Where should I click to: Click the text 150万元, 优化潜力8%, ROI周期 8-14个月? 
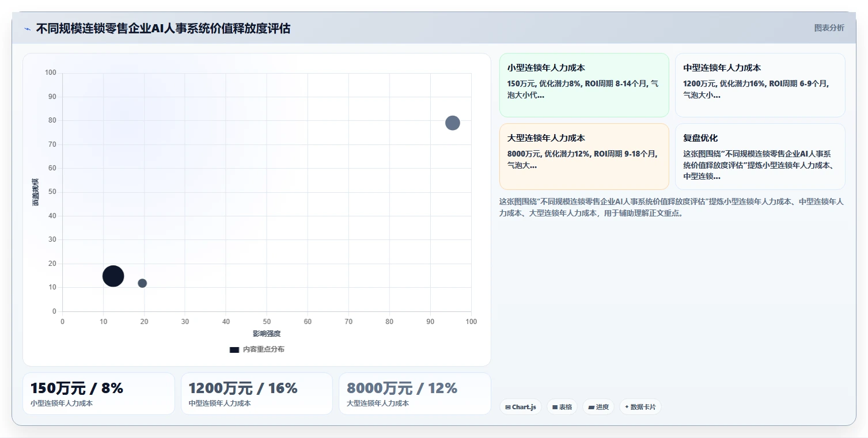coord(578,83)
